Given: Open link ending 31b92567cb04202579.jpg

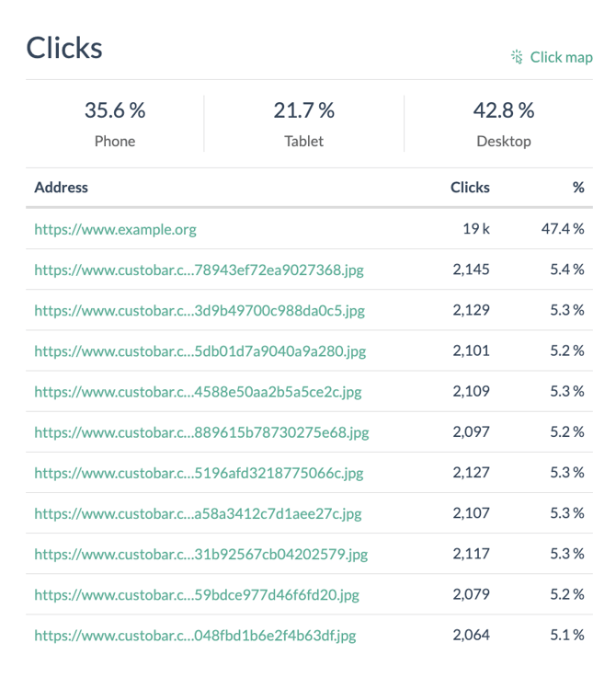Looking at the screenshot, I should pos(200,553).
